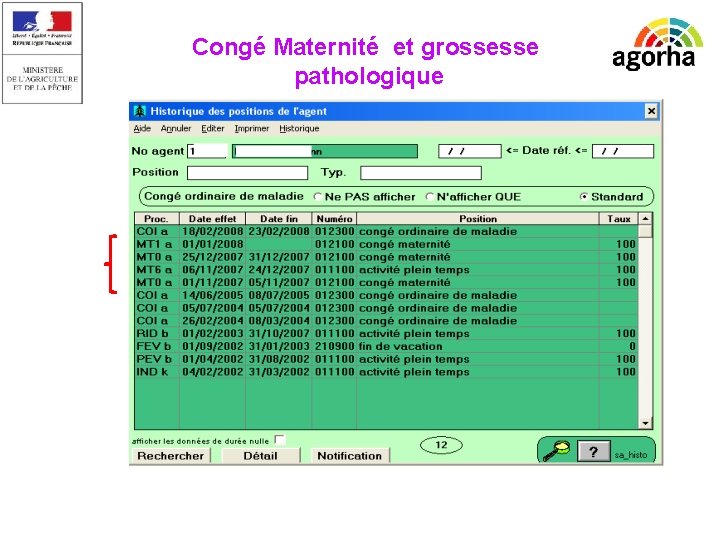Select the COI row dated 05/07/2004

pyautogui.click(x=386, y=308)
